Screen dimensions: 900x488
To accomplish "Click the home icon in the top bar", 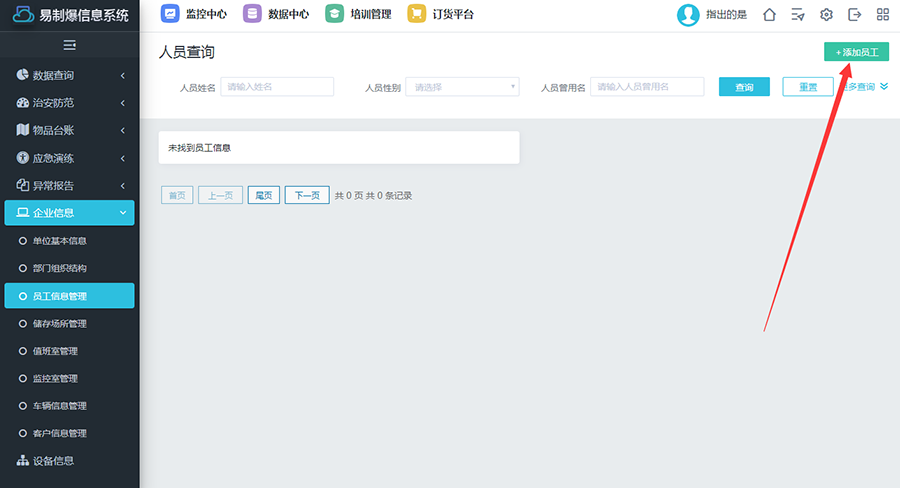I will 769,15.
